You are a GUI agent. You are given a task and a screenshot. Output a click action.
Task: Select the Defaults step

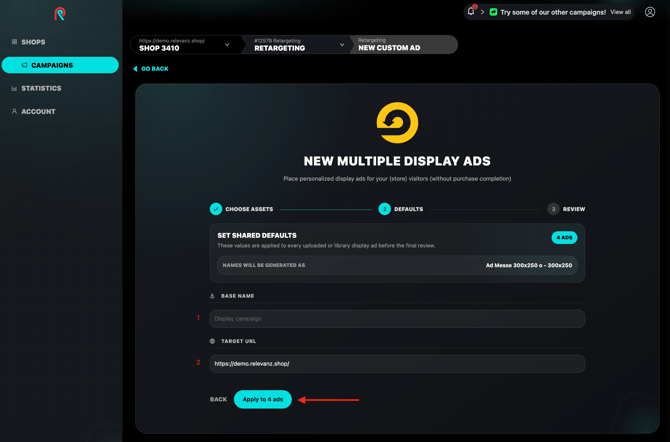coord(401,209)
